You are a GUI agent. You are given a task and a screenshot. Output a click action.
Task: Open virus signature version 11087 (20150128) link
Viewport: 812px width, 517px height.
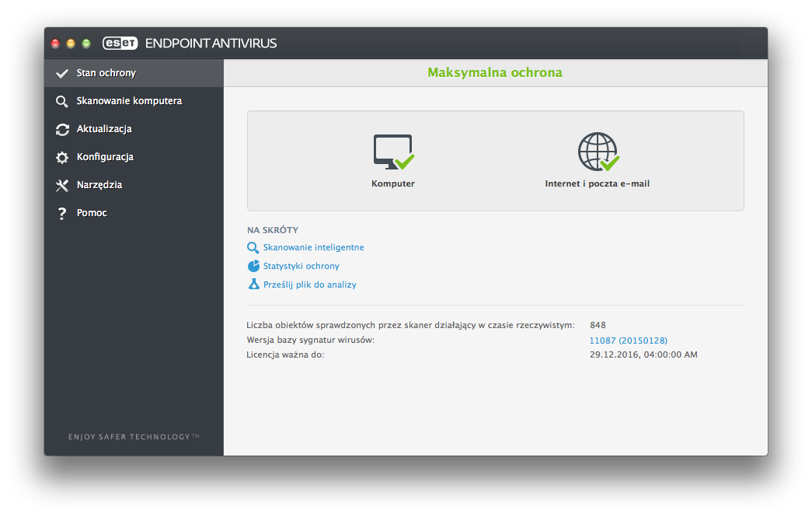coord(628,341)
